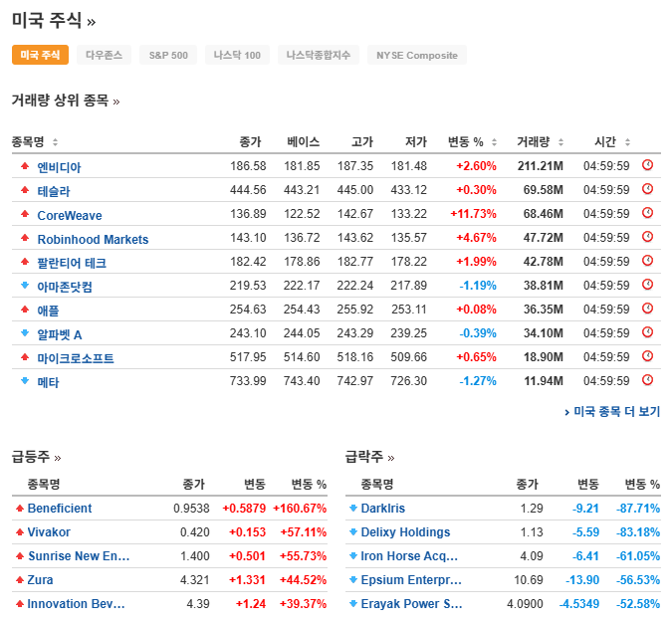Image resolution: width=672 pixels, height=624 pixels.
Task: Click the red up arrow beside 엔비디아
Action: tap(25, 166)
